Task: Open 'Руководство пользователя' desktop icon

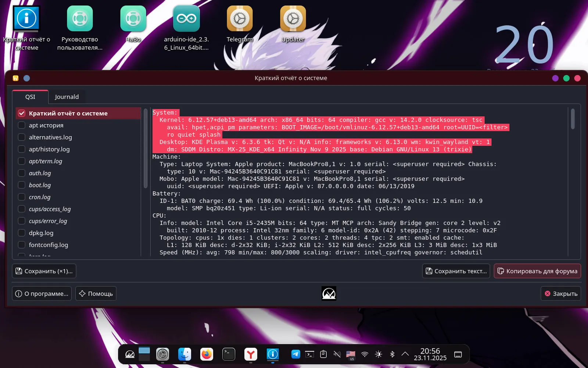Action: point(80,28)
